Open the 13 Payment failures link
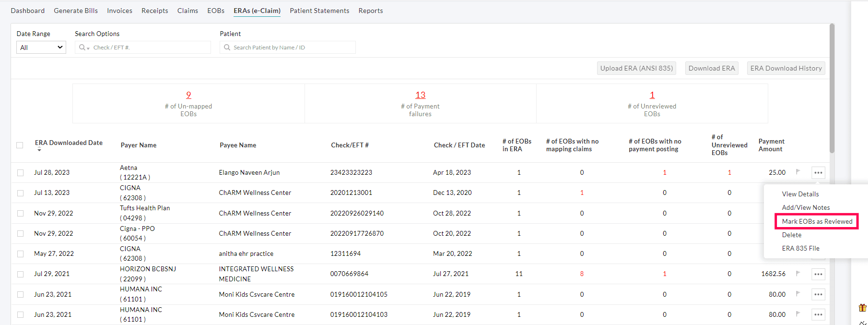The width and height of the screenshot is (868, 325). pos(420,95)
